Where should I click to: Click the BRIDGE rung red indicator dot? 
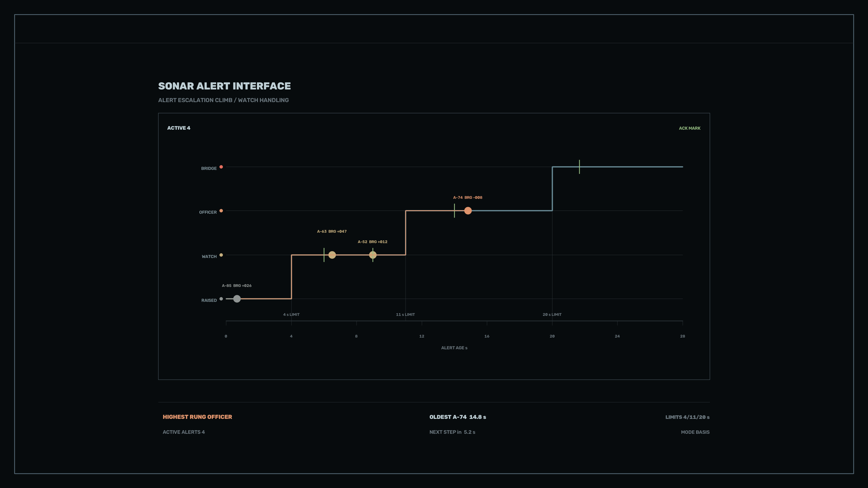coord(221,167)
